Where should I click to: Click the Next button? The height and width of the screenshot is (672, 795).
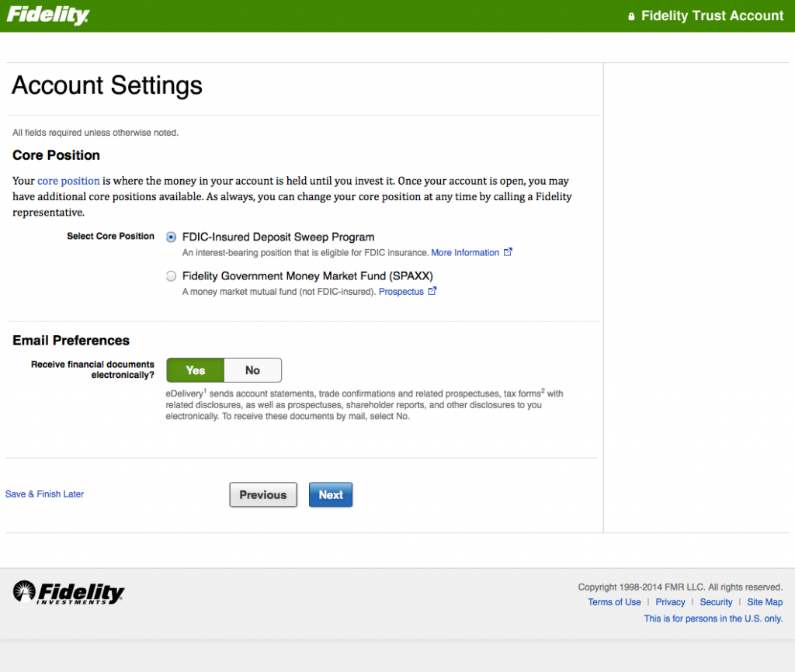pyautogui.click(x=331, y=495)
